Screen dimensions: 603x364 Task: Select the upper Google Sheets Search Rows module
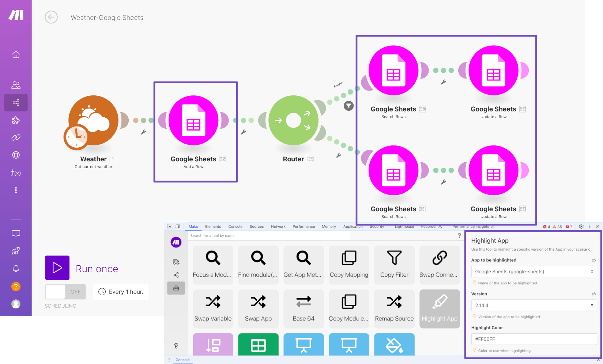click(393, 71)
